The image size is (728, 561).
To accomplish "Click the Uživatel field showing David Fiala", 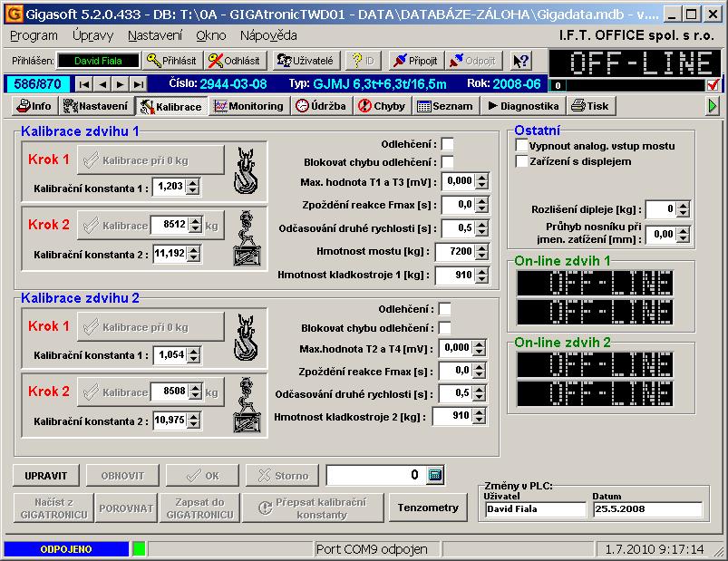I will point(535,509).
